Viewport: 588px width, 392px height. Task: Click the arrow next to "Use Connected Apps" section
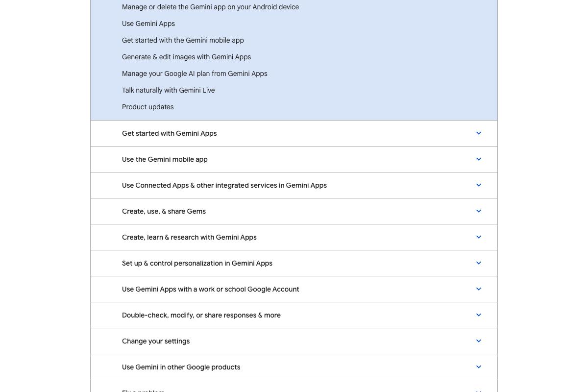tap(479, 185)
